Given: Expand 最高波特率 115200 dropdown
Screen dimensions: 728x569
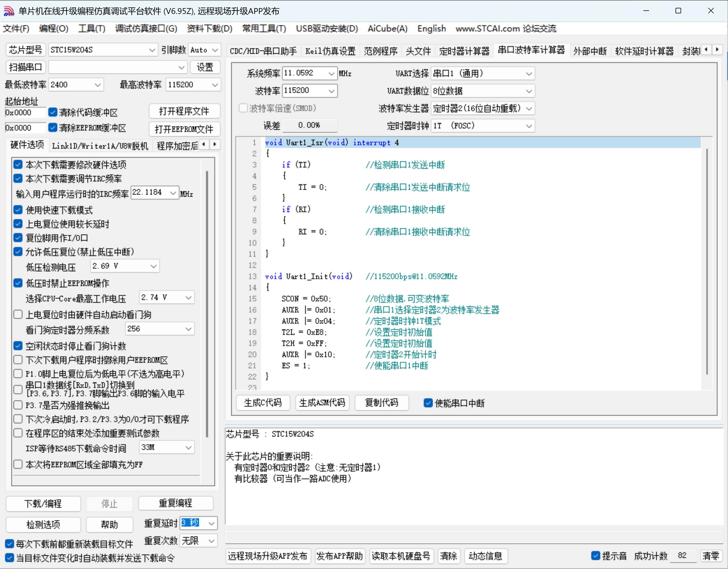Looking at the screenshot, I should coord(215,85).
